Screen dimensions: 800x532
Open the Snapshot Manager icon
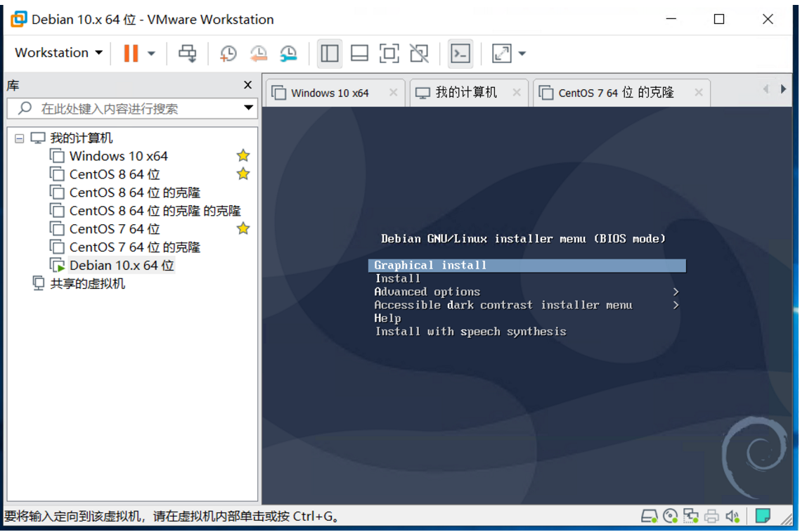tap(288, 53)
